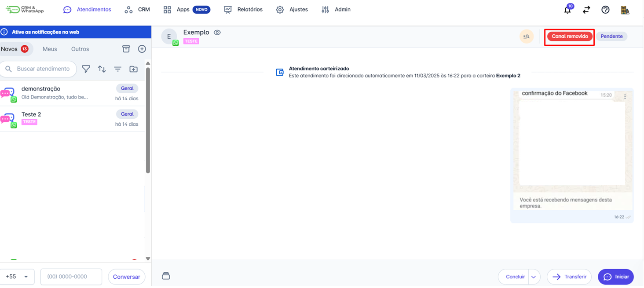Click the archive box icon
The image size is (644, 288).
(x=126, y=49)
